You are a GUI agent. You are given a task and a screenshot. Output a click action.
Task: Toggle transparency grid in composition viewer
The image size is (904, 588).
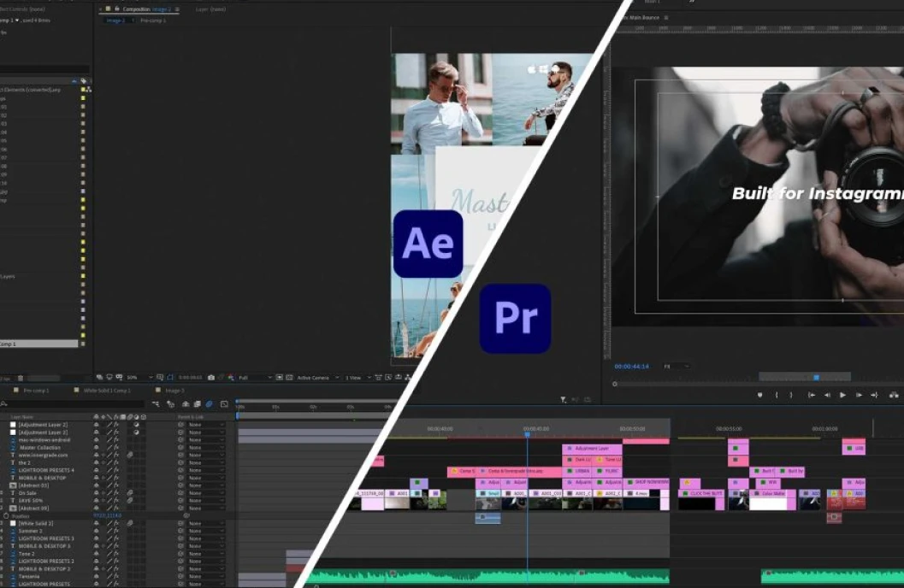pos(289,378)
